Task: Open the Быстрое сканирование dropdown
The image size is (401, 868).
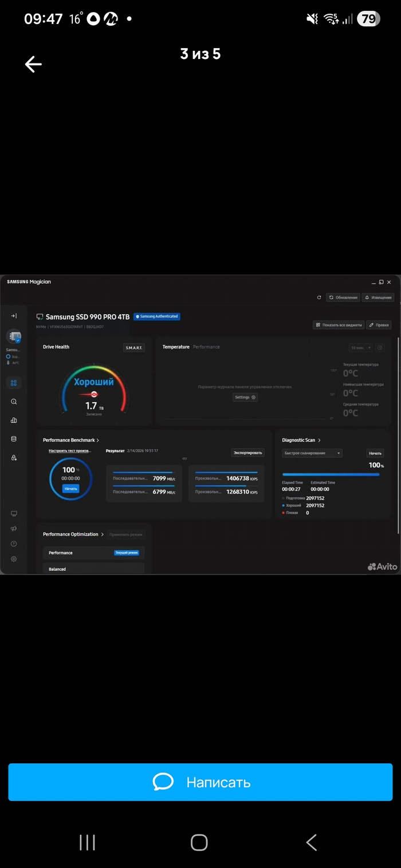Action: point(312,453)
